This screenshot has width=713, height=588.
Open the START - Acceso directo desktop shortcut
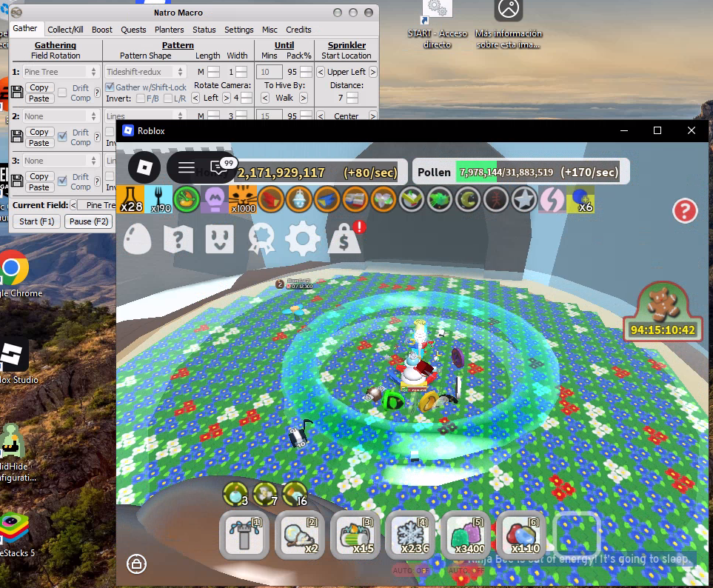coord(437,23)
